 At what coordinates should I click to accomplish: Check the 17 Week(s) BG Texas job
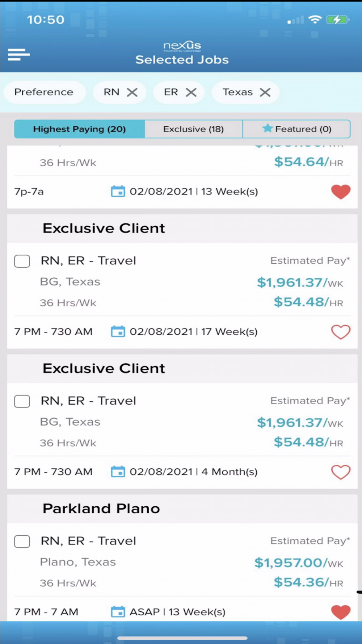(x=22, y=261)
